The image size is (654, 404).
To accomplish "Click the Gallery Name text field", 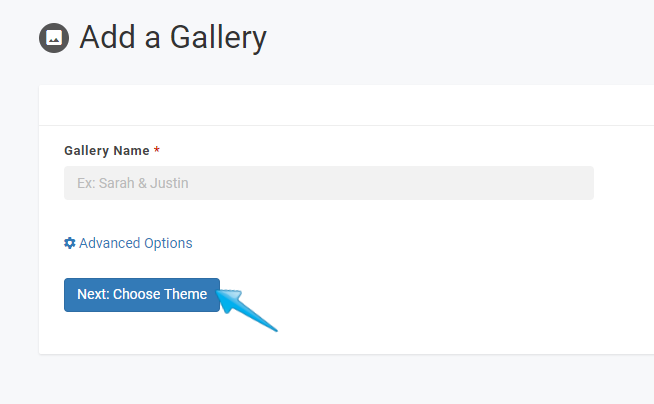I will coord(329,183).
